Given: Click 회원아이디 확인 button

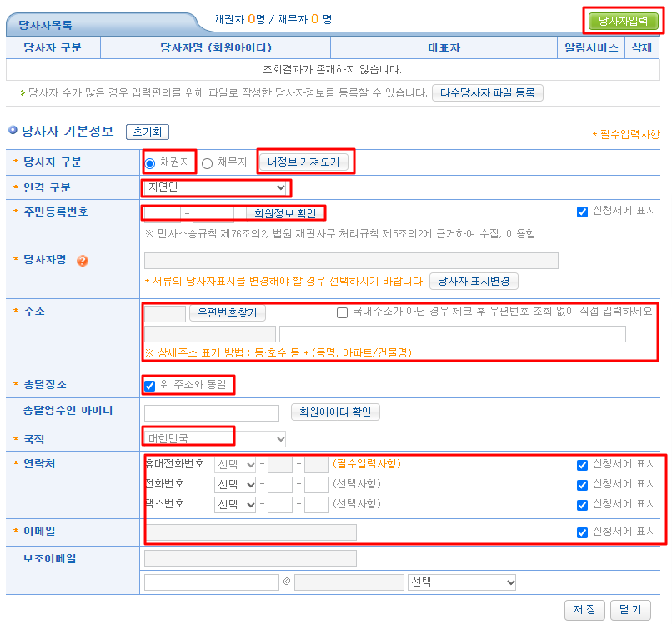Looking at the screenshot, I should 335,412.
